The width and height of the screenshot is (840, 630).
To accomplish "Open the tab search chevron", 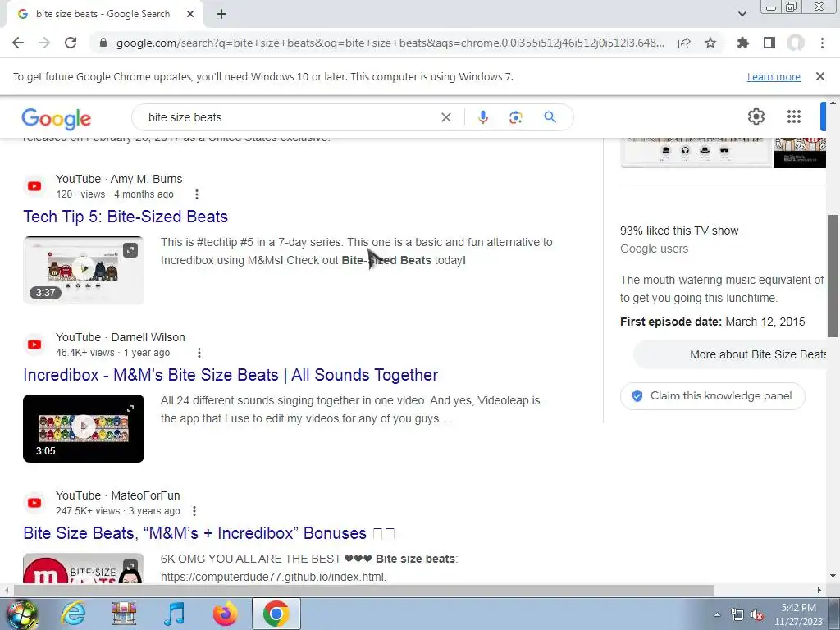I will click(742, 14).
